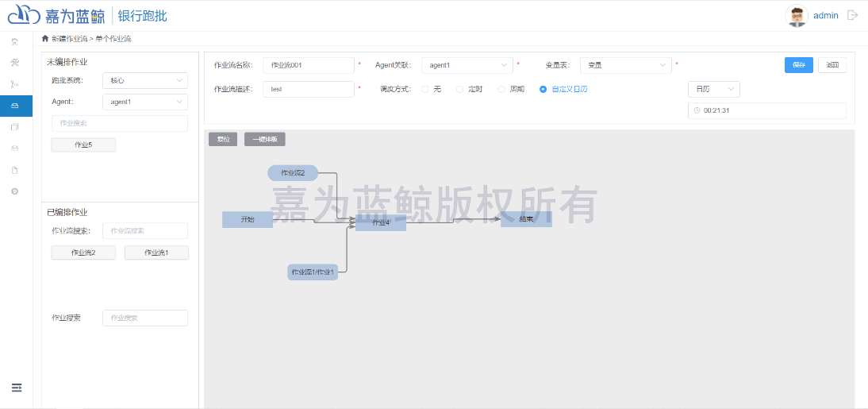
Task: Click the 新建作业流 breadcrumb link
Action: 69,38
